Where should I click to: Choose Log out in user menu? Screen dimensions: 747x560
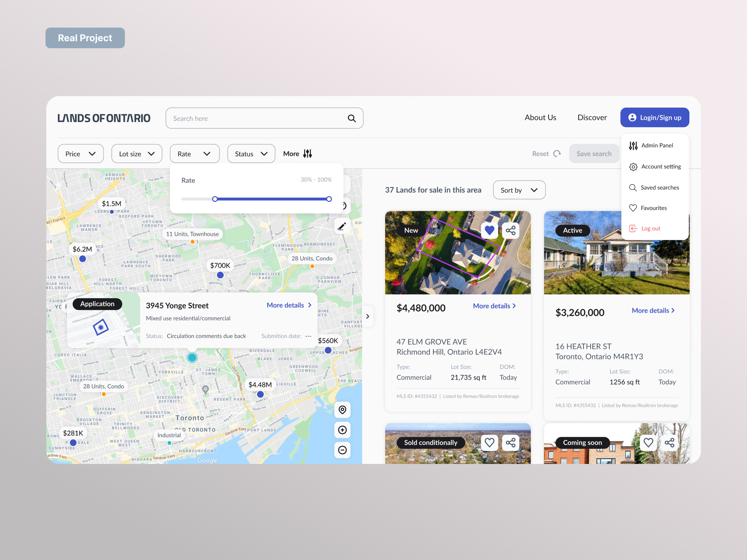651,229
